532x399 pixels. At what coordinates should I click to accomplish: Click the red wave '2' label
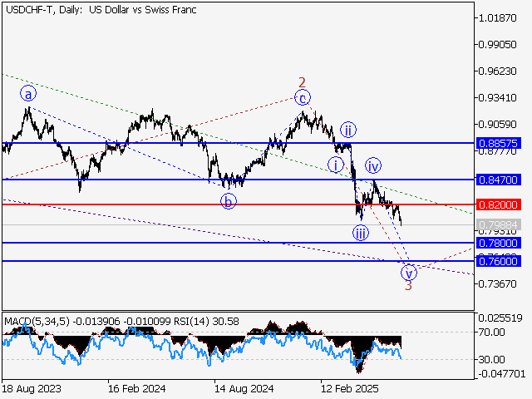click(303, 82)
